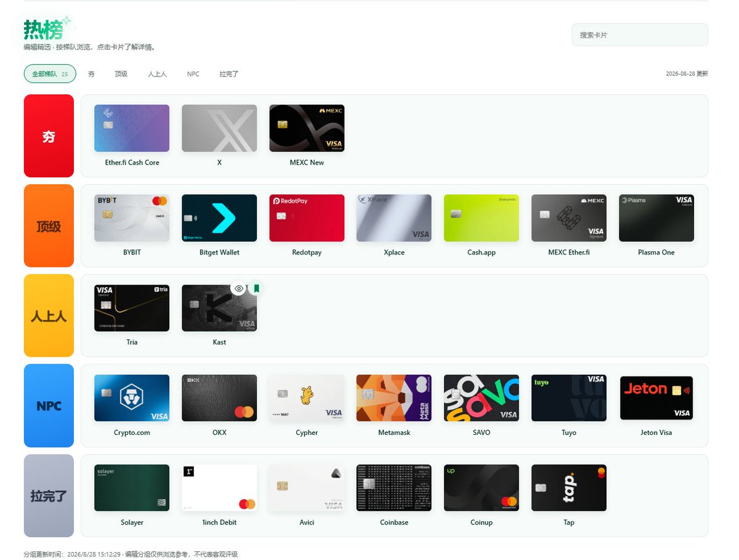
Task: Select the 全部梯队 25 filter tab
Action: [50, 74]
